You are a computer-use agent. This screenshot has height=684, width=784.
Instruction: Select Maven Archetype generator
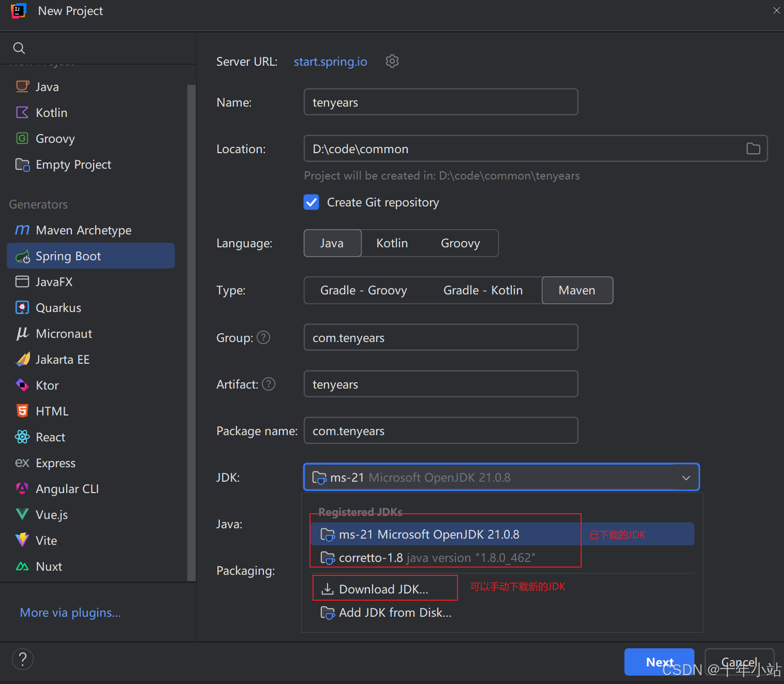click(x=91, y=230)
